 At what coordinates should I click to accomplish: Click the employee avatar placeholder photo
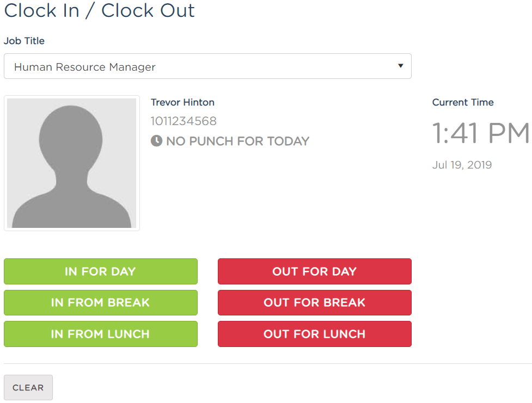point(71,163)
